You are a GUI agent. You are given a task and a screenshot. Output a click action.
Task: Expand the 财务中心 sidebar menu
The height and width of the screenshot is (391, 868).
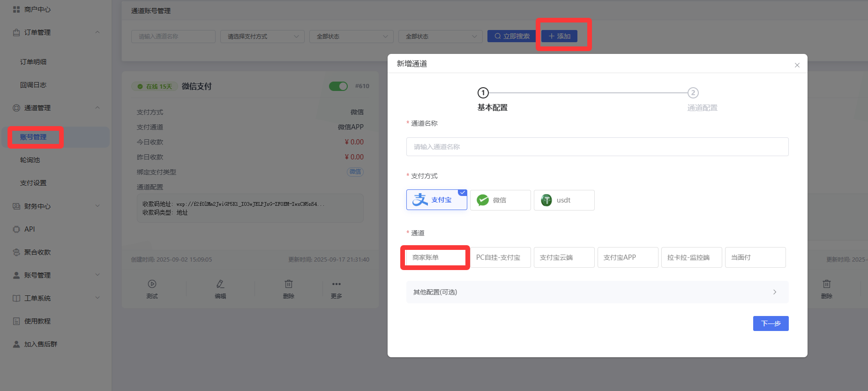56,206
